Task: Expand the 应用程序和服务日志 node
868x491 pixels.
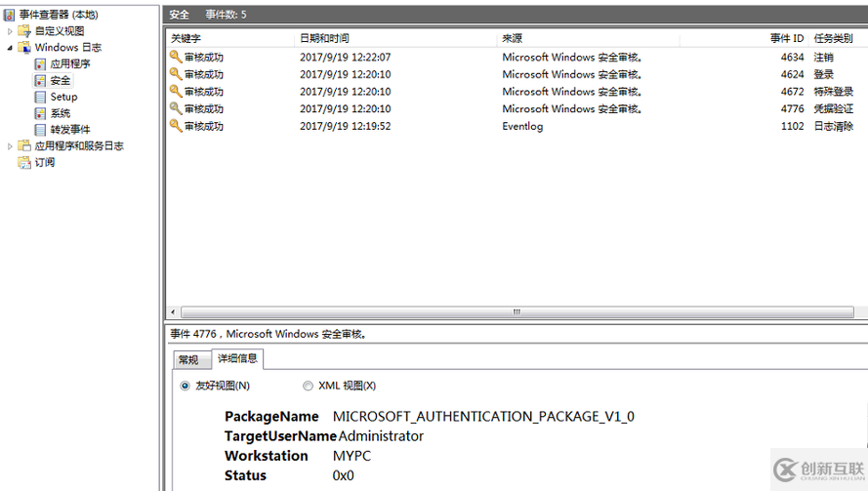Action: 10,146
